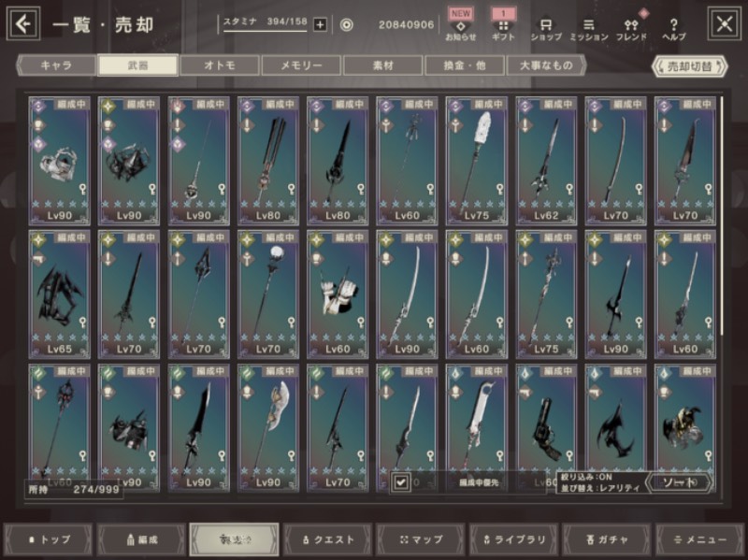748x560 pixels.
Task: Click the 絞り込み:ON filter status text
Action: click(587, 477)
